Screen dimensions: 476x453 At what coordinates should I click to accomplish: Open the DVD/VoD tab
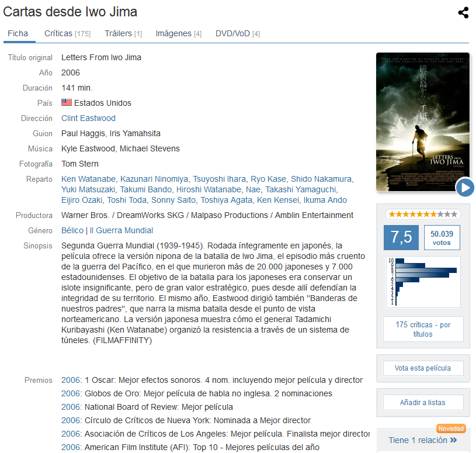238,33
